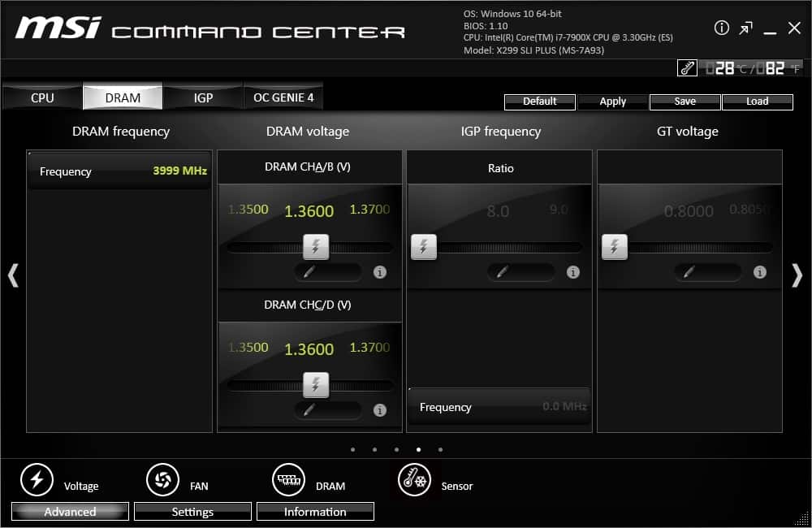Click info icon for IGP Ratio

coord(572,272)
